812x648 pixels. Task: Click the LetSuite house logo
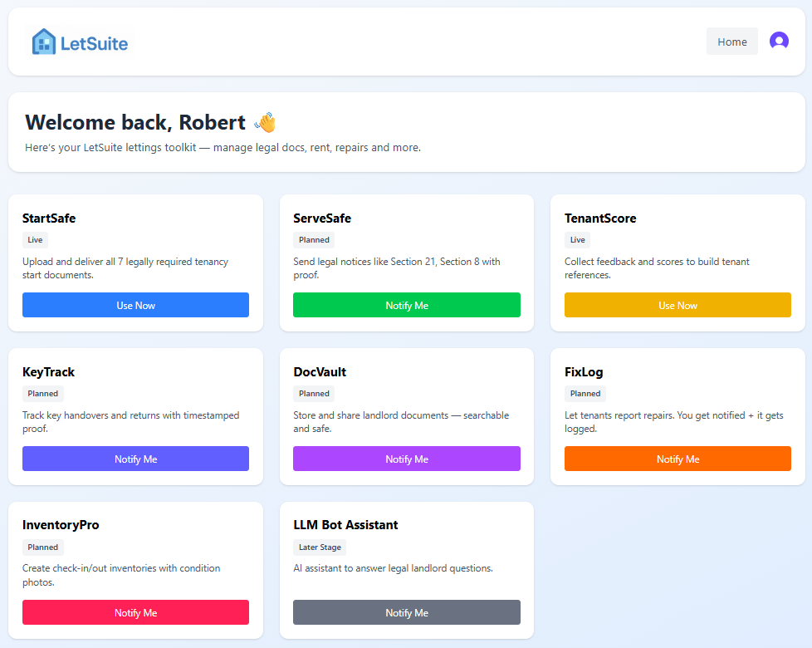[x=43, y=42]
